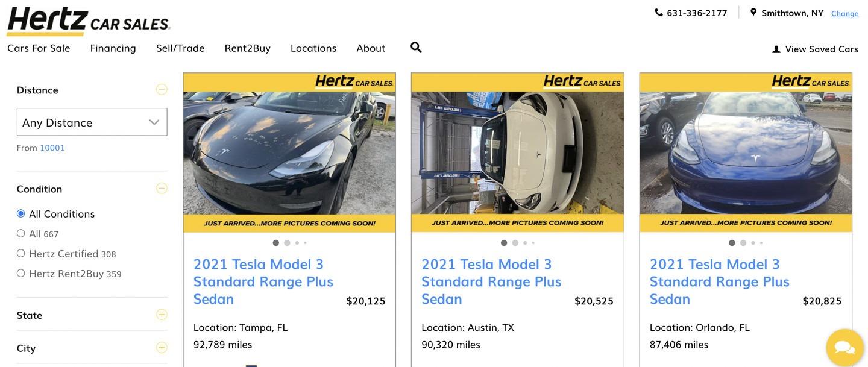Open the Cars For Sale menu
Screen dimensions: 868x367
pyautogui.click(x=39, y=48)
